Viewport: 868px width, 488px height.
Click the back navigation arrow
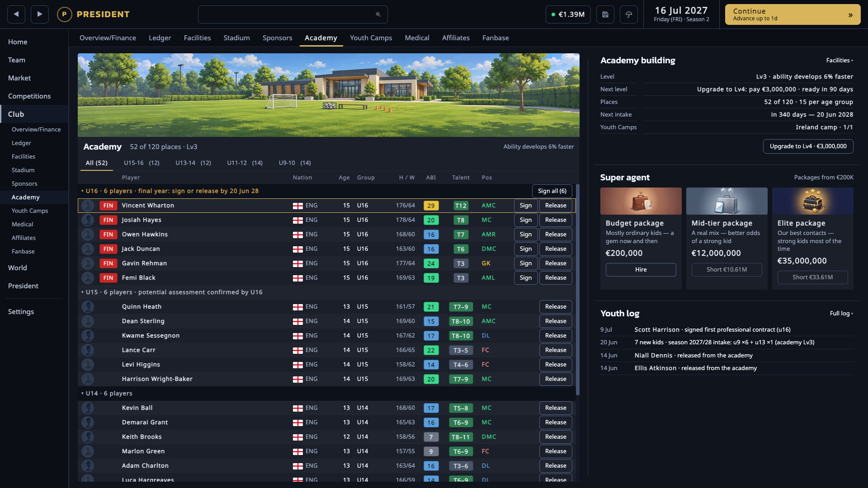point(16,14)
